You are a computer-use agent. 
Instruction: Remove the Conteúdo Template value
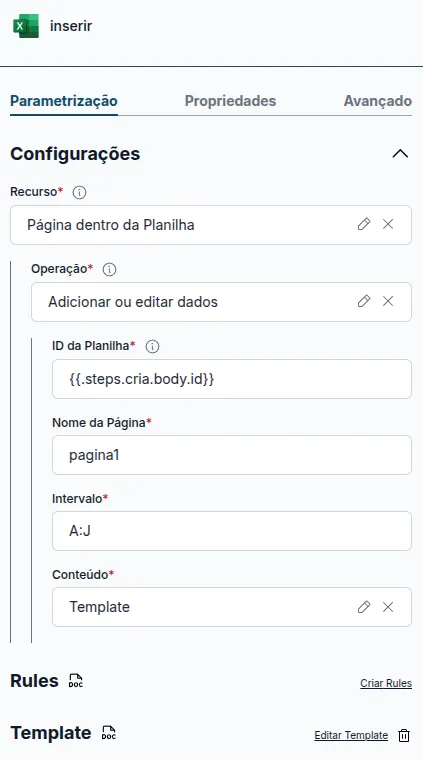(388, 607)
